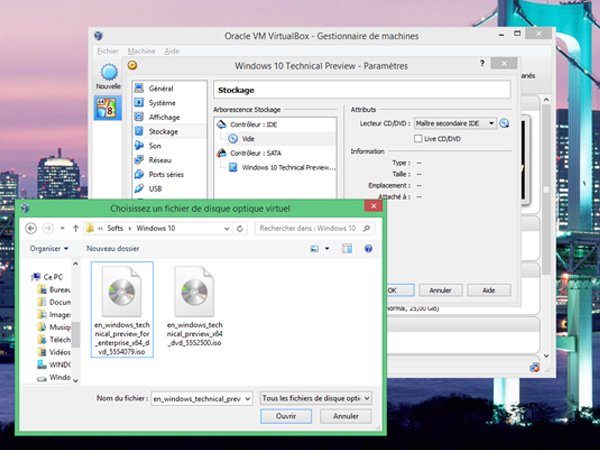Viewport: 600px width, 450px height.
Task: Select Documents folder in navigation pane
Action: pos(54,302)
